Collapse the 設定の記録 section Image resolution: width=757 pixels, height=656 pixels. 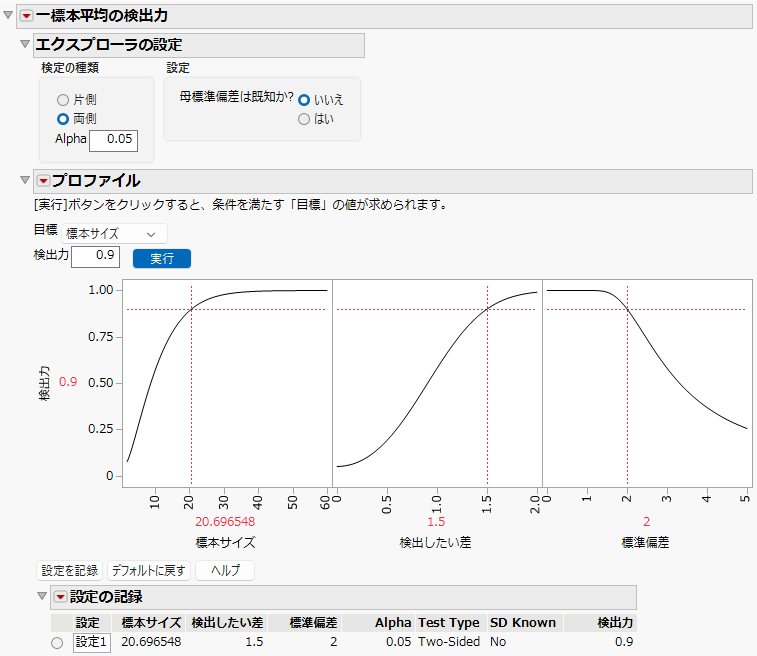click(x=42, y=596)
